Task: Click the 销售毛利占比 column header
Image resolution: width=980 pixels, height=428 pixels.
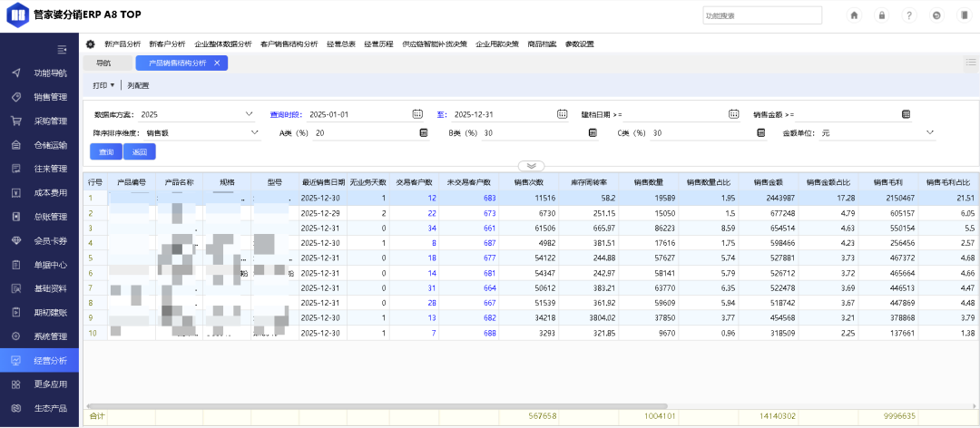Action: coord(947,182)
